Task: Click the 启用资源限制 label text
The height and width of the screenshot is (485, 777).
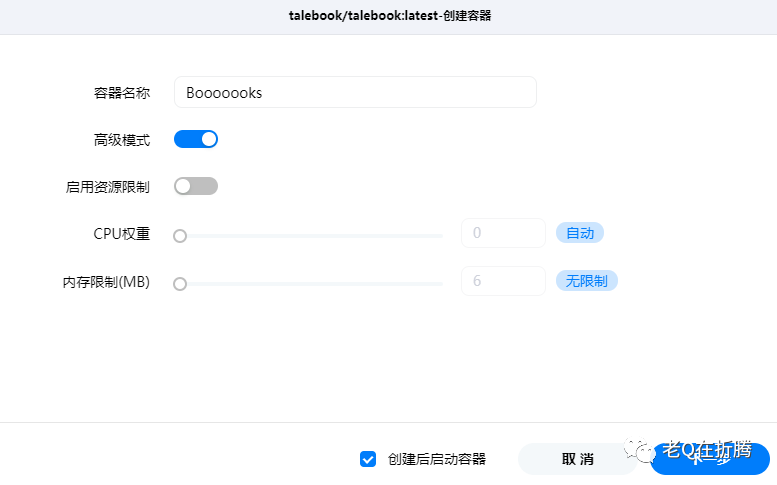Action: tap(108, 187)
